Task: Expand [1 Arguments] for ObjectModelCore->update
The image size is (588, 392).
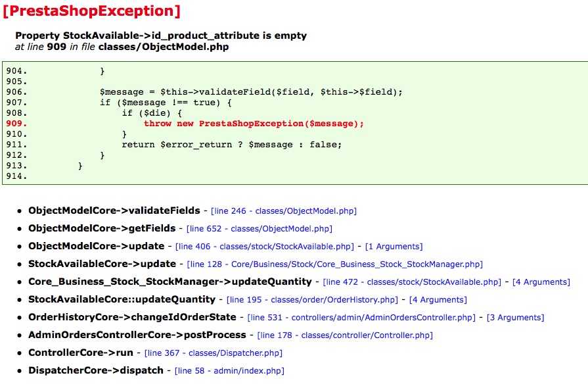Action: (x=394, y=247)
